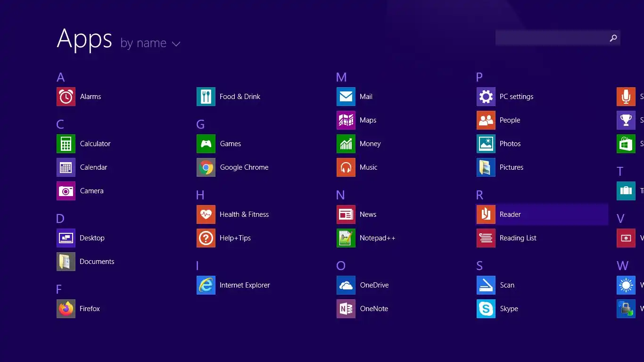Select the letter S group header
This screenshot has height=362, width=644.
click(x=479, y=266)
